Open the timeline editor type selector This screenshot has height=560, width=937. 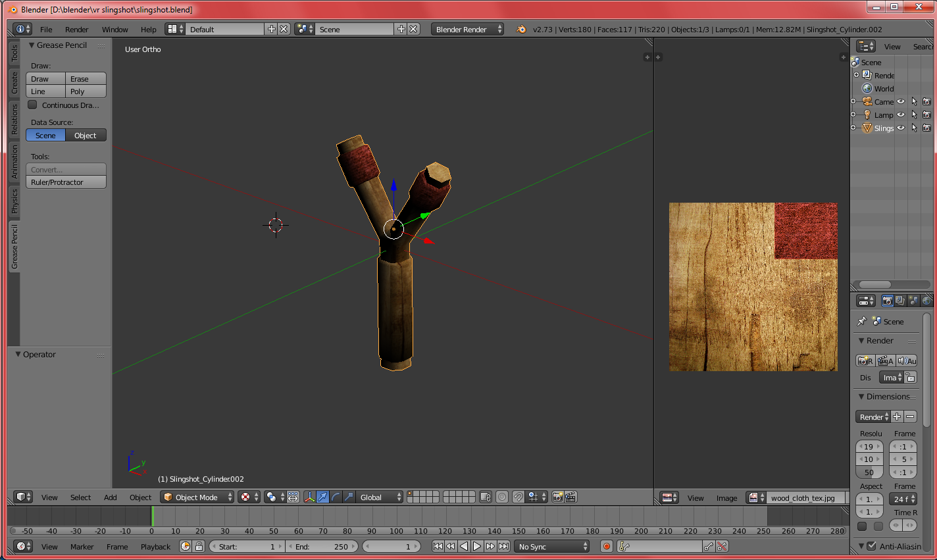pyautogui.click(x=23, y=547)
